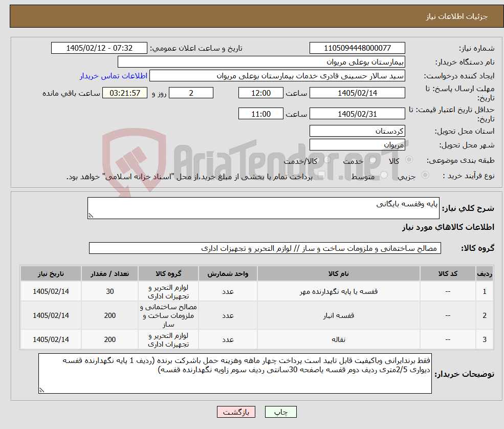Click product group cell of نقاله row
This screenshot has width=504, height=429.
pos(168,339)
